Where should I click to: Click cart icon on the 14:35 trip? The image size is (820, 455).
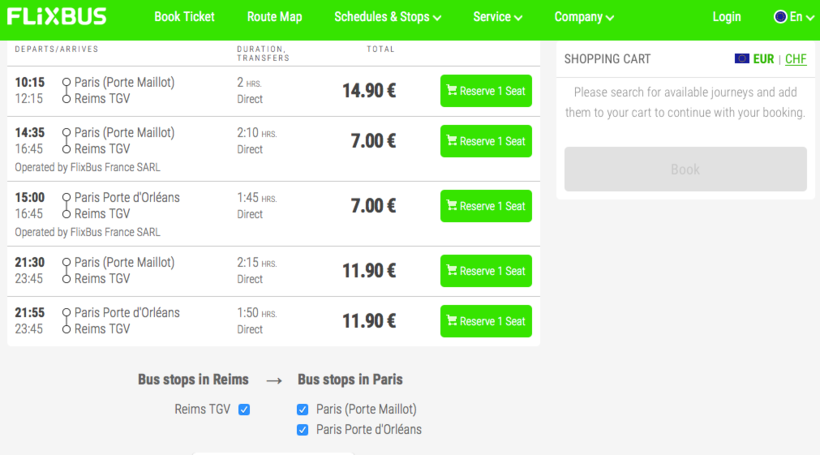click(452, 141)
